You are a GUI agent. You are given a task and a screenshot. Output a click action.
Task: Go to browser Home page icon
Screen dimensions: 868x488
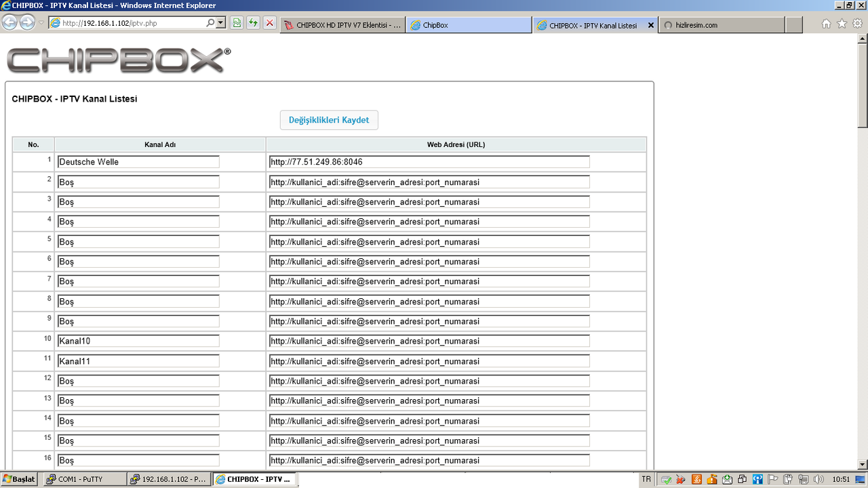click(x=826, y=24)
